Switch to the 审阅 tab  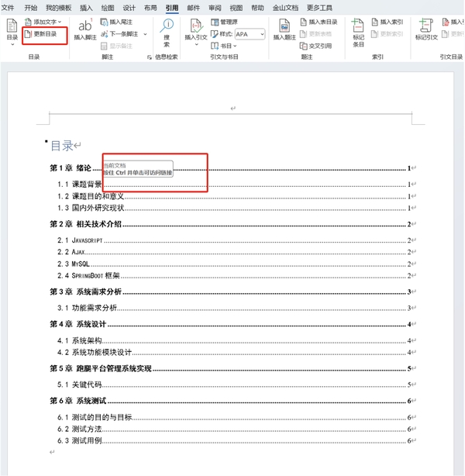(215, 8)
